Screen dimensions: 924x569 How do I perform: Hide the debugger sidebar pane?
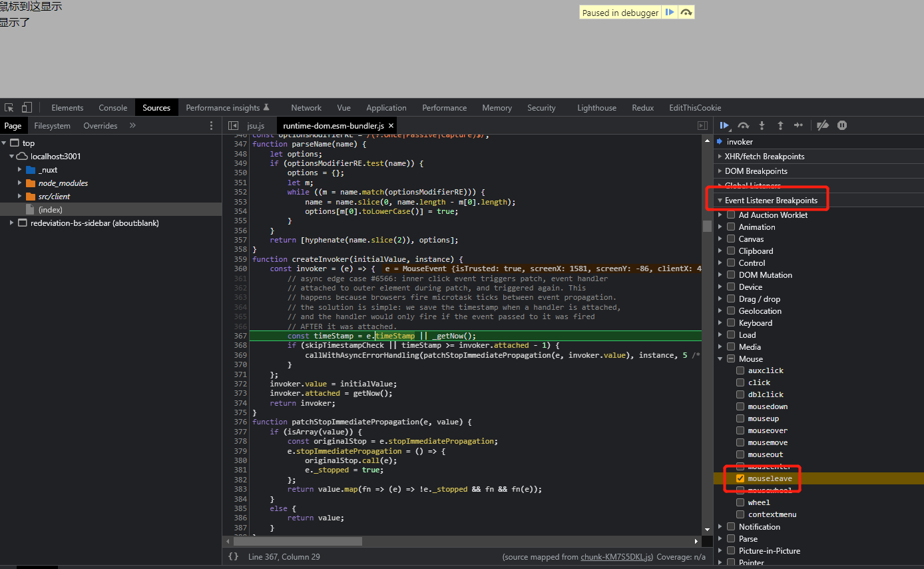coord(702,125)
